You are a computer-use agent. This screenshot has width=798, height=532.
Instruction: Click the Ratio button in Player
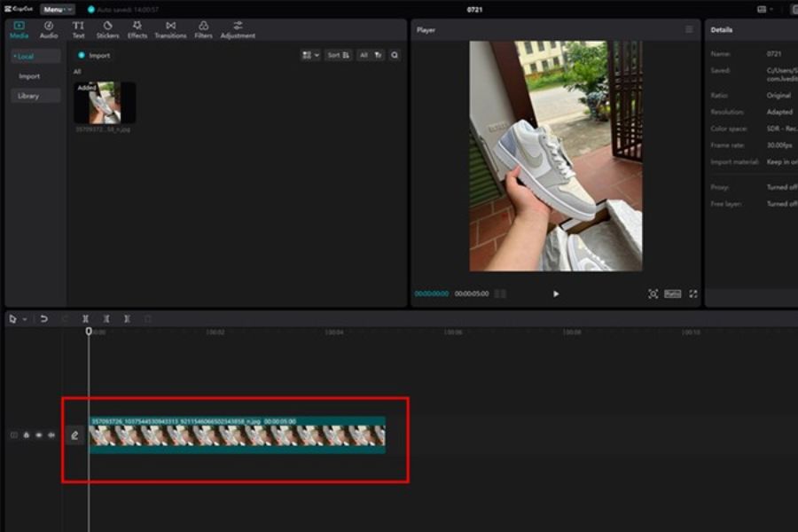pyautogui.click(x=672, y=293)
